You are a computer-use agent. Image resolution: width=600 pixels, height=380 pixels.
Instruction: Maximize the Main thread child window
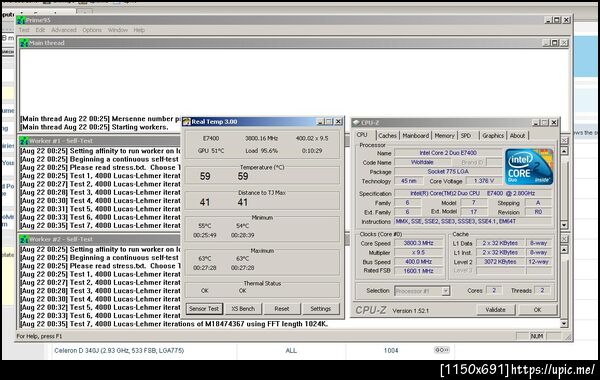(x=555, y=43)
